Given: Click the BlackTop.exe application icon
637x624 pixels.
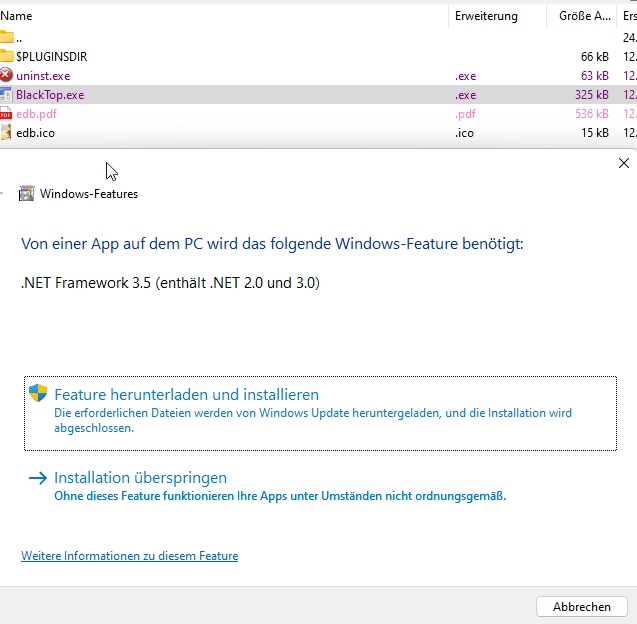Looking at the screenshot, I should tap(6, 94).
